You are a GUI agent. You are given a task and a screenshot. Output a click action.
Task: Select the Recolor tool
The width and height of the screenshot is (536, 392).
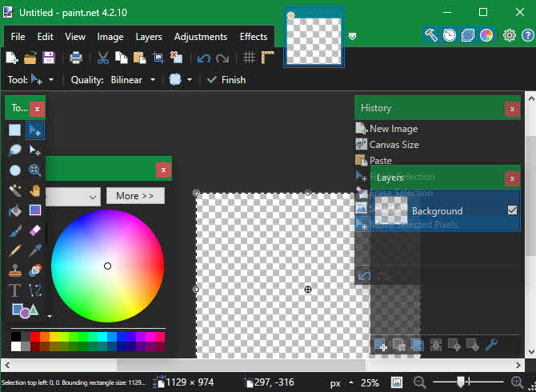coord(35,270)
